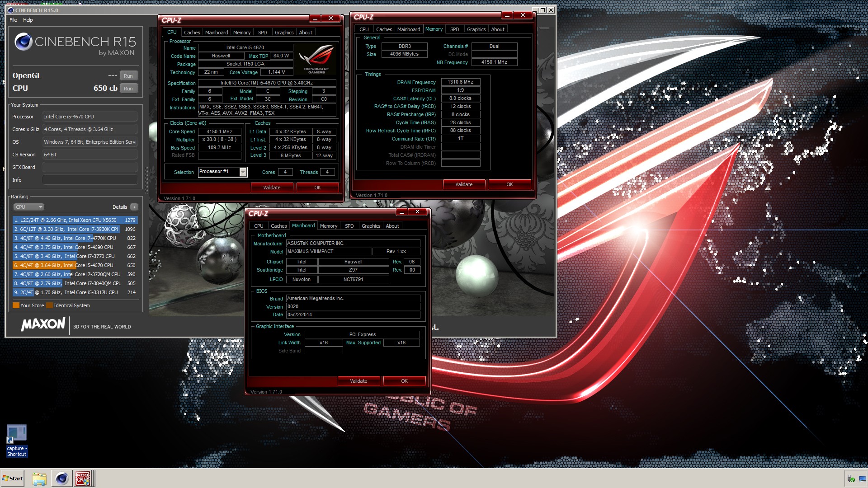This screenshot has width=868, height=488.
Task: Open the ROG CPU-Z taskbar icon
Action: (83, 479)
